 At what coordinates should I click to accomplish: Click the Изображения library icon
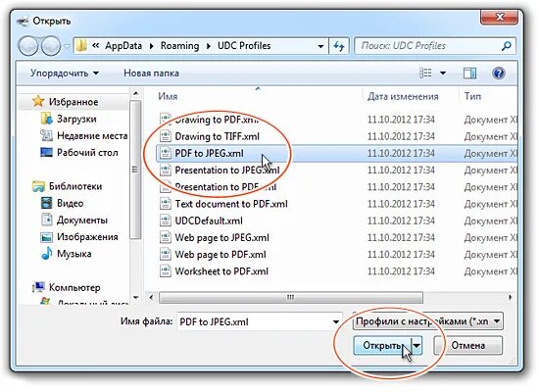click(x=46, y=236)
